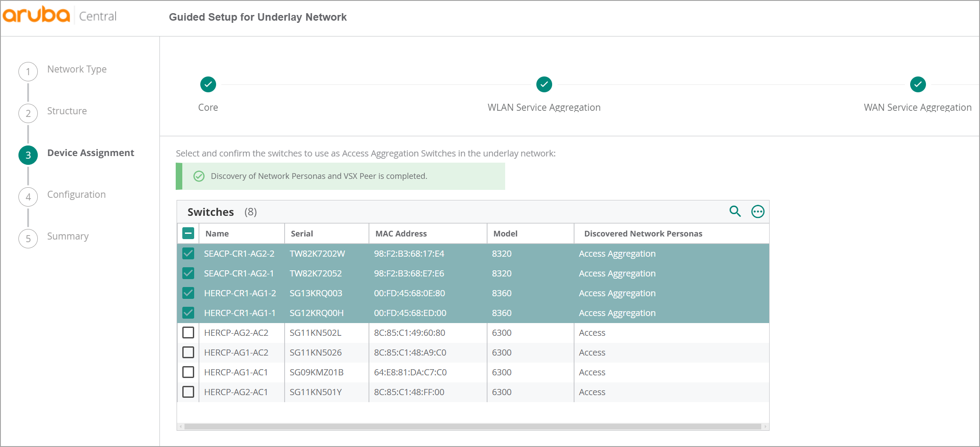Click the name HERCP-AG1-AC1
The width and height of the screenshot is (980, 447).
[236, 372]
